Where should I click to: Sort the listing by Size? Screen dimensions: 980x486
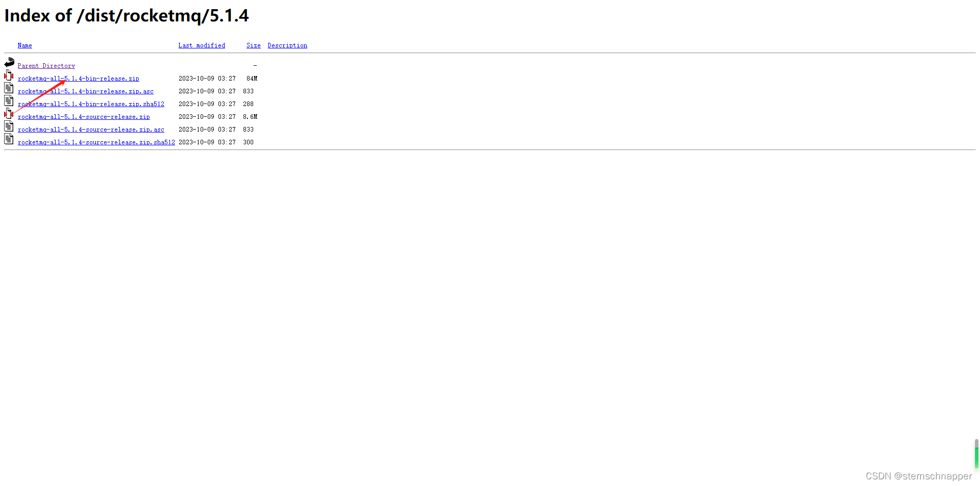pos(254,45)
